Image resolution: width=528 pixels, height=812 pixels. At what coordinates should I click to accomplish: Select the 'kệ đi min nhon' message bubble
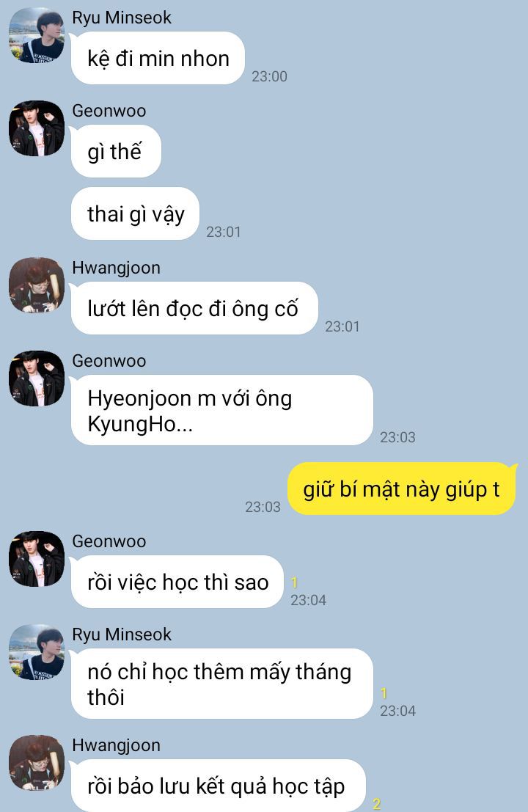click(158, 58)
